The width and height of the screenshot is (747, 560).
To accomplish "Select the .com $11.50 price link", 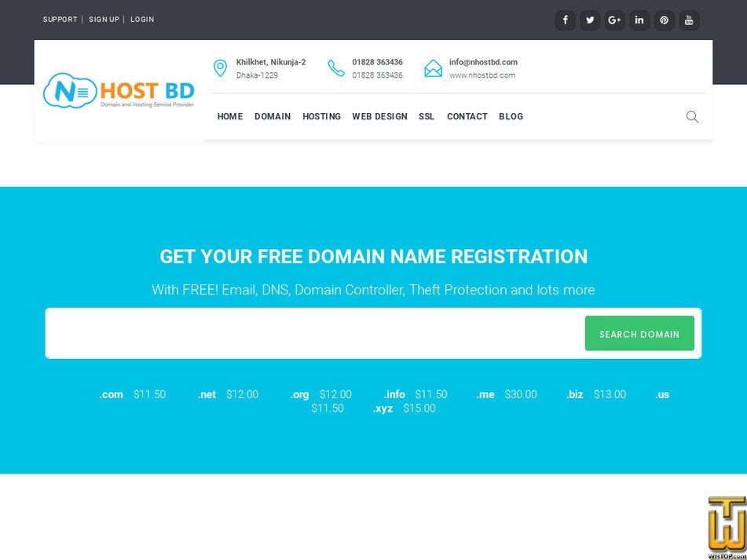I will click(134, 394).
